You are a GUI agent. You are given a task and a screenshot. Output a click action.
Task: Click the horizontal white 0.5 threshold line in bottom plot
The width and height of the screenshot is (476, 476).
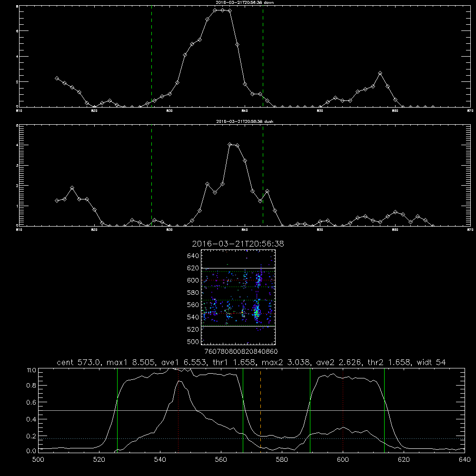pos(252,410)
